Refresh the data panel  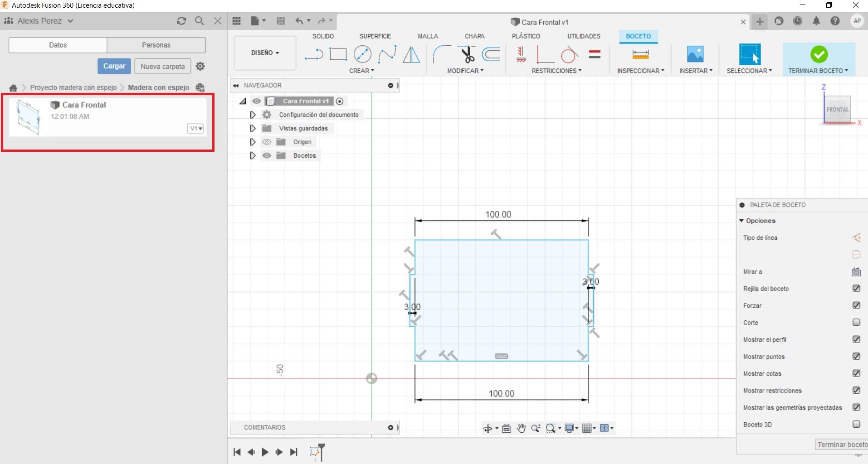[181, 21]
